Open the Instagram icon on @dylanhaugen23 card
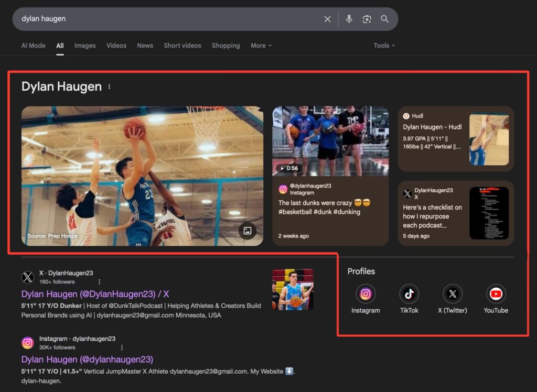 283,189
